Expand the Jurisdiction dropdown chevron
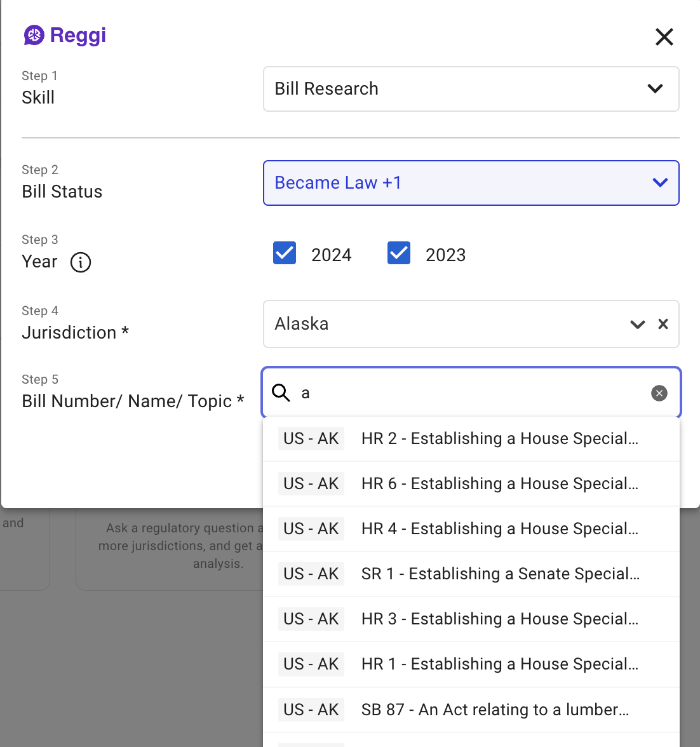Viewport: 700px width, 747px height. 637,325
